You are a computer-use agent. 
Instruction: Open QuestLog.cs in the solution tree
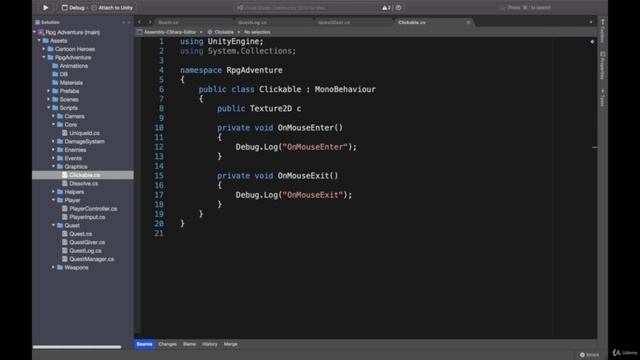click(x=82, y=251)
